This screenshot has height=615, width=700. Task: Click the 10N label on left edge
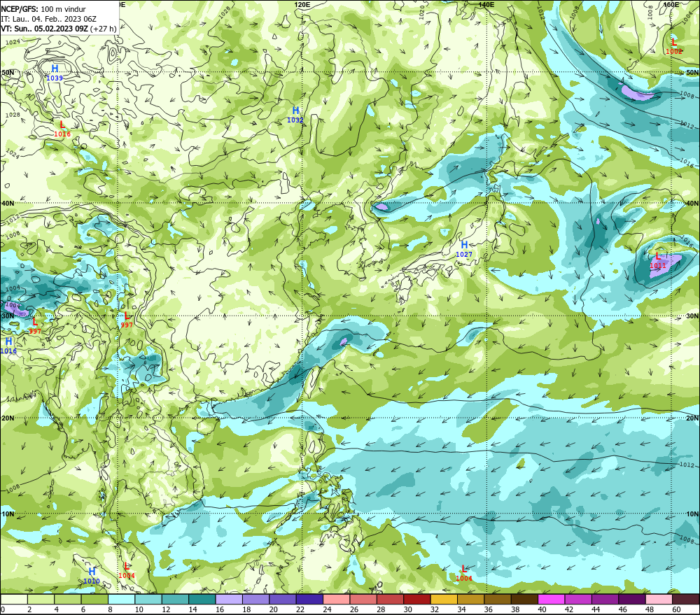tap(8, 514)
